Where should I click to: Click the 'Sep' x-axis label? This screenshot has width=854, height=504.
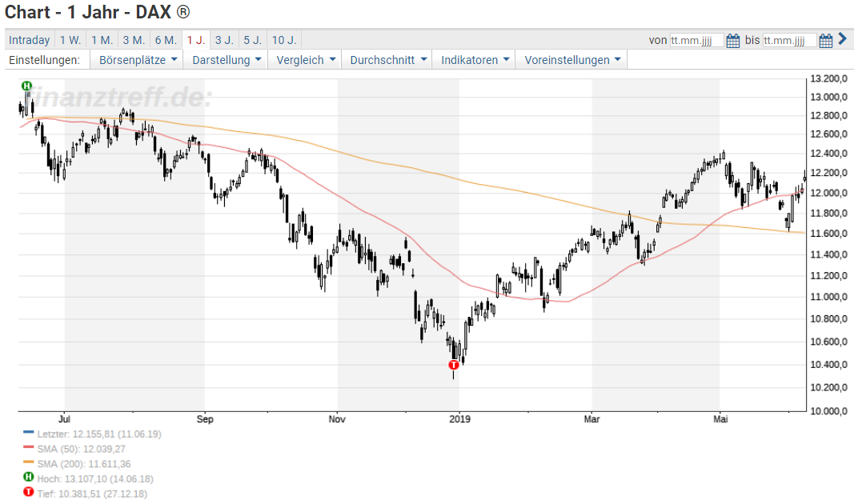pos(205,419)
